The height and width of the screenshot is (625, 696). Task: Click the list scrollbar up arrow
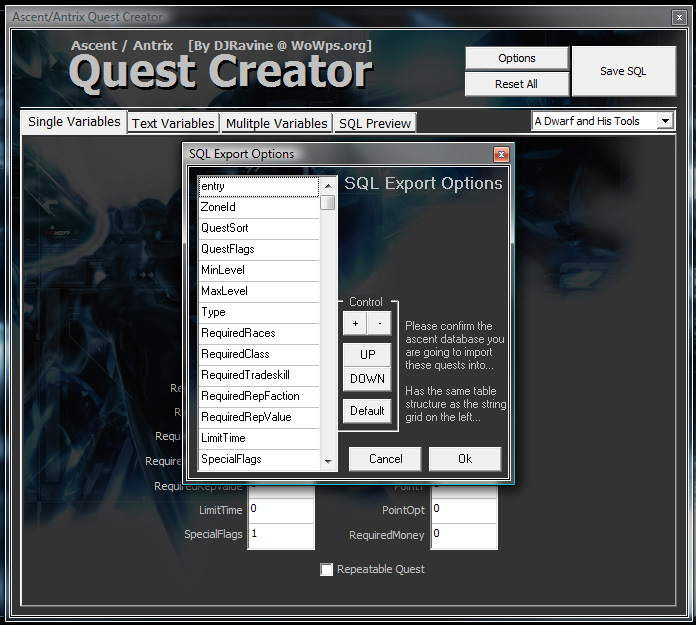point(328,186)
